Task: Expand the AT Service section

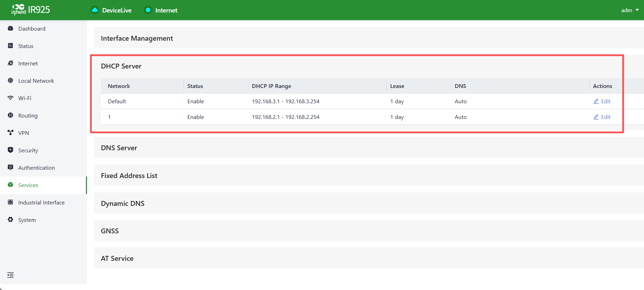Action: coord(369,258)
